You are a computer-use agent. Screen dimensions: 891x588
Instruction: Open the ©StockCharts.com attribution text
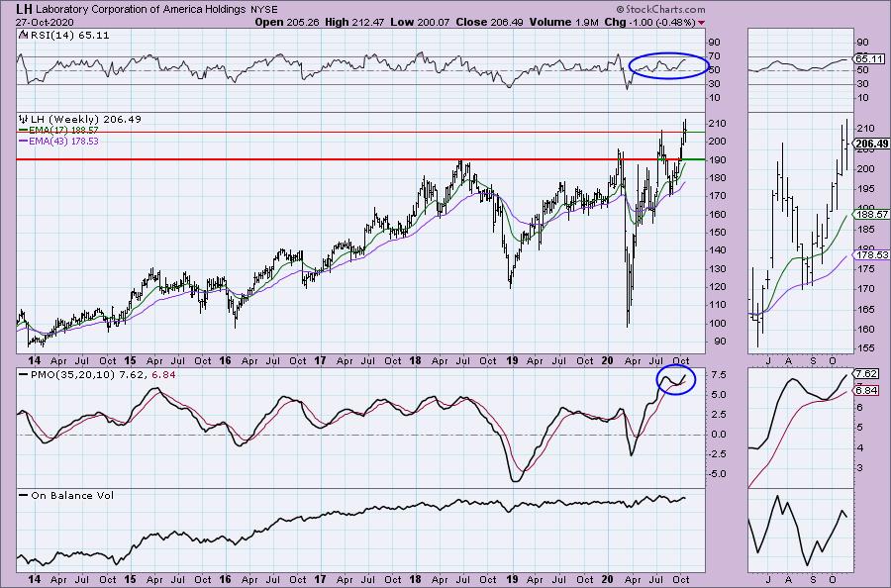pos(660,9)
